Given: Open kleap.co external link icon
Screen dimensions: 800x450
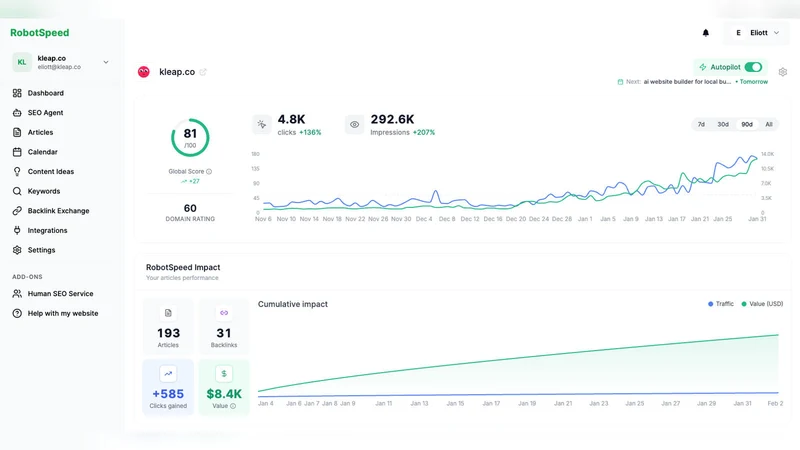Looking at the screenshot, I should click(x=203, y=72).
